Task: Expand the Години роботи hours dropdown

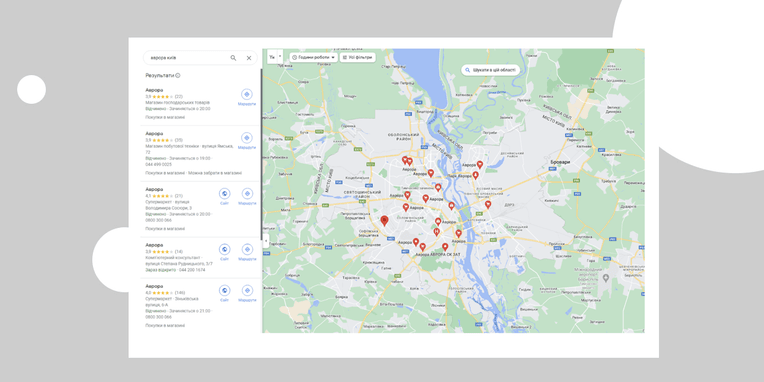Action: [314, 57]
